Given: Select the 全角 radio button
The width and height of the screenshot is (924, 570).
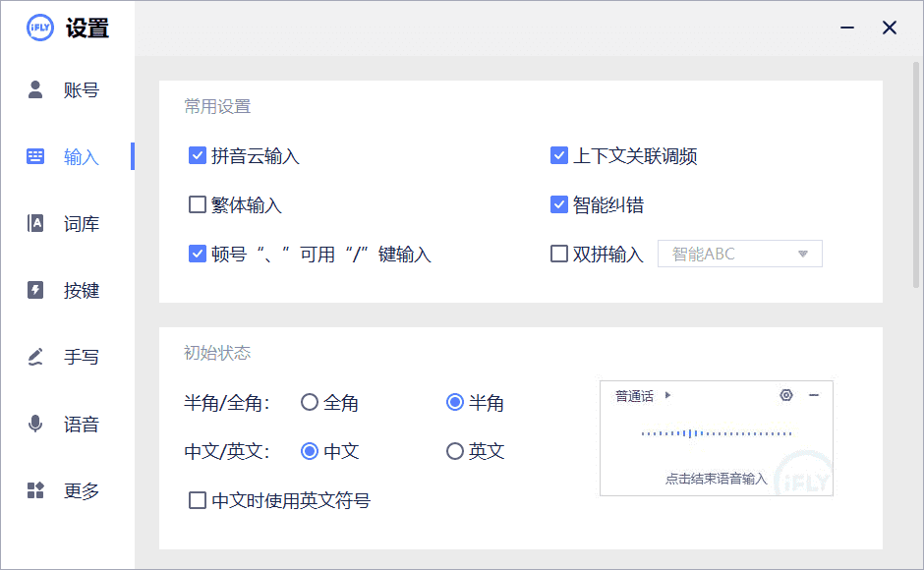Looking at the screenshot, I should tap(310, 402).
